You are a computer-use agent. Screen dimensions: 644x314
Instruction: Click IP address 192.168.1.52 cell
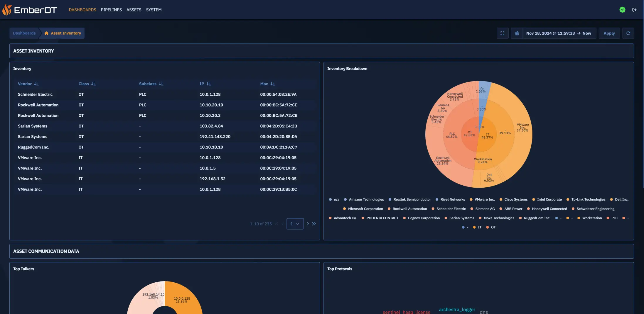pyautogui.click(x=212, y=179)
